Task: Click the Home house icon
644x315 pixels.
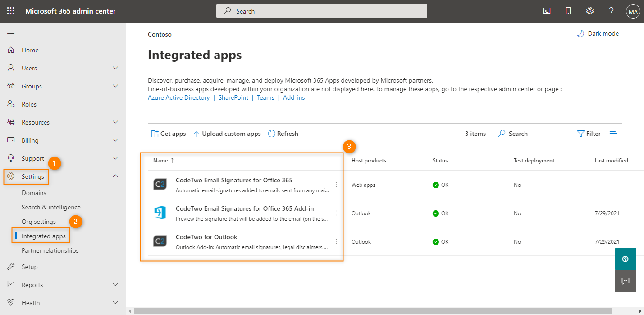Action: (x=11, y=50)
